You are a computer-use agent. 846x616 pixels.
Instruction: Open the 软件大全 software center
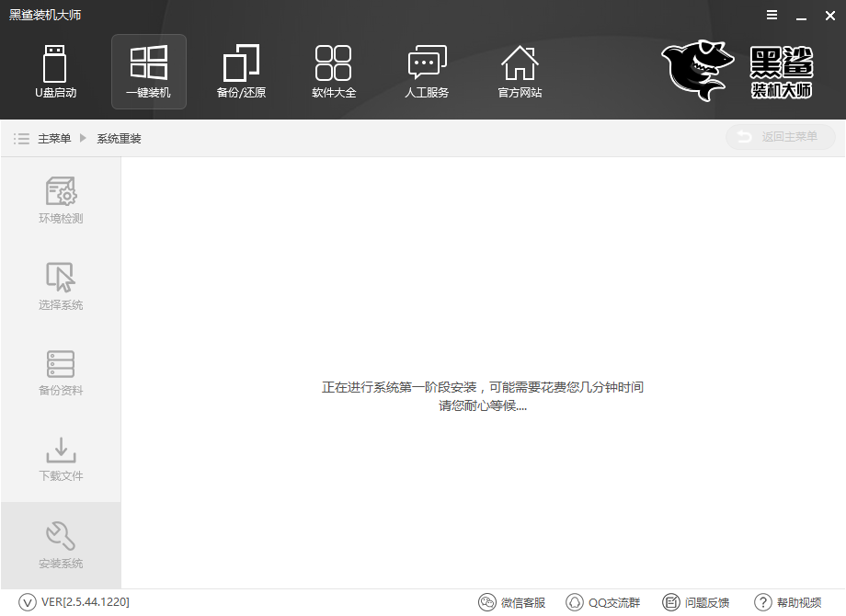[334, 72]
